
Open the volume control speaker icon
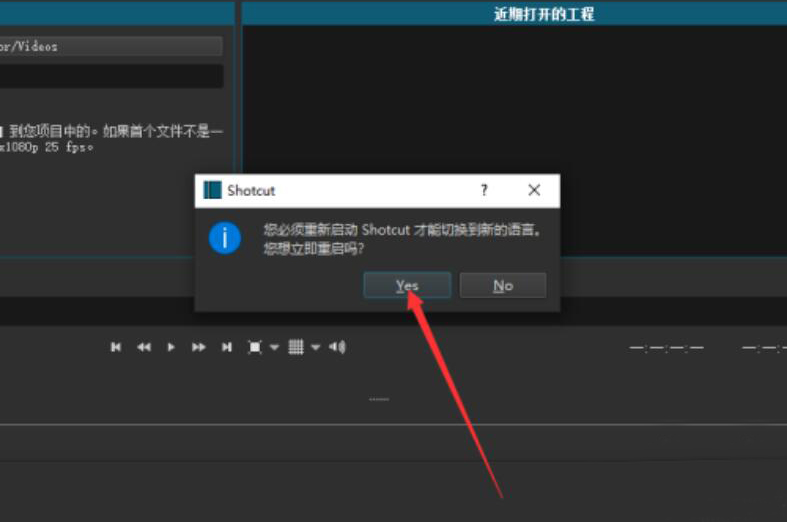(337, 347)
